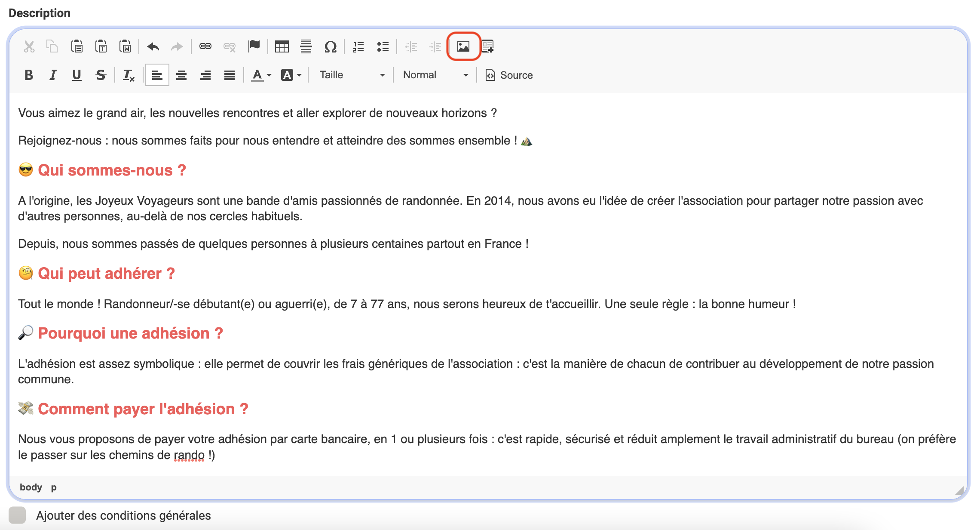Click the anchor flag icon
This screenshot has width=980, height=530.
coord(254,46)
